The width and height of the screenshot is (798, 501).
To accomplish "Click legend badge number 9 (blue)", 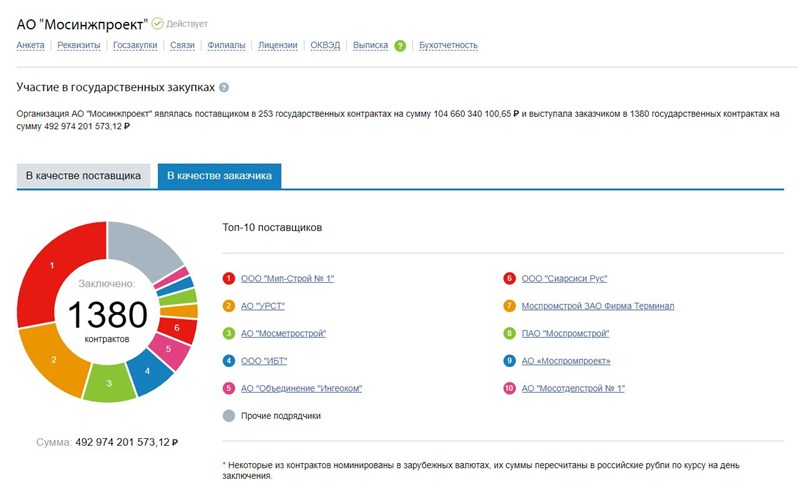I will [x=509, y=361].
